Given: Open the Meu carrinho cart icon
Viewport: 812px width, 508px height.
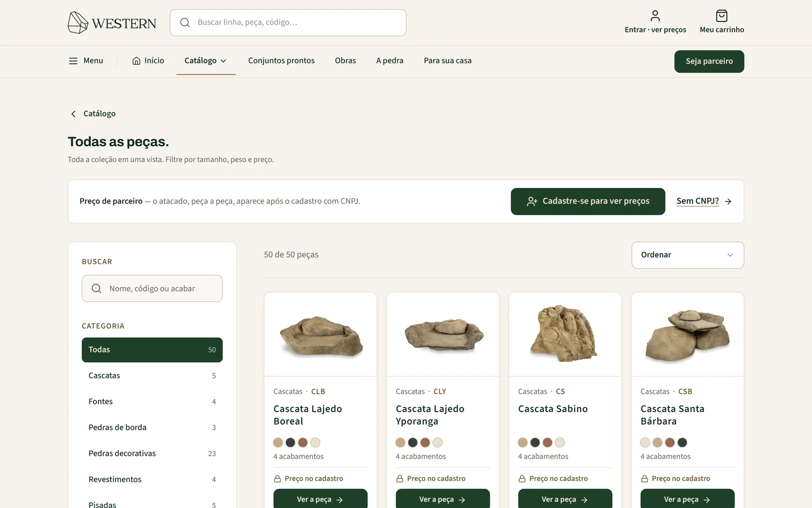Looking at the screenshot, I should (x=722, y=16).
